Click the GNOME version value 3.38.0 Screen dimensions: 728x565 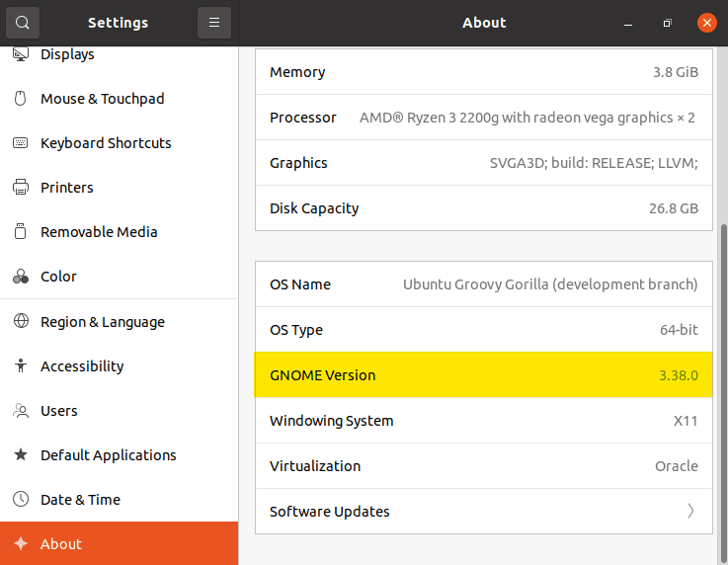[679, 375]
